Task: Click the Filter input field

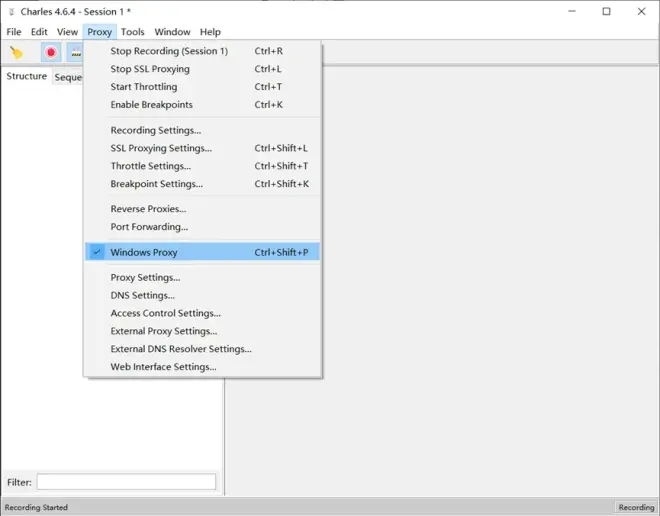Action: tap(126, 482)
